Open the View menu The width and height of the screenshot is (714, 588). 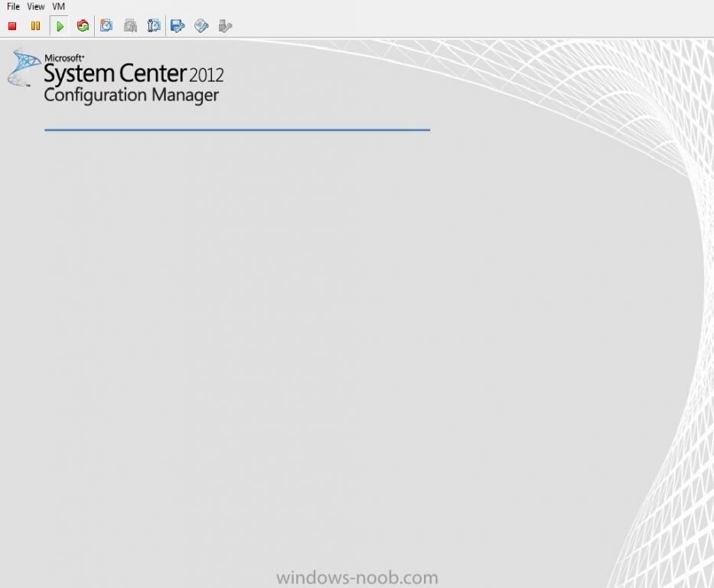(35, 6)
